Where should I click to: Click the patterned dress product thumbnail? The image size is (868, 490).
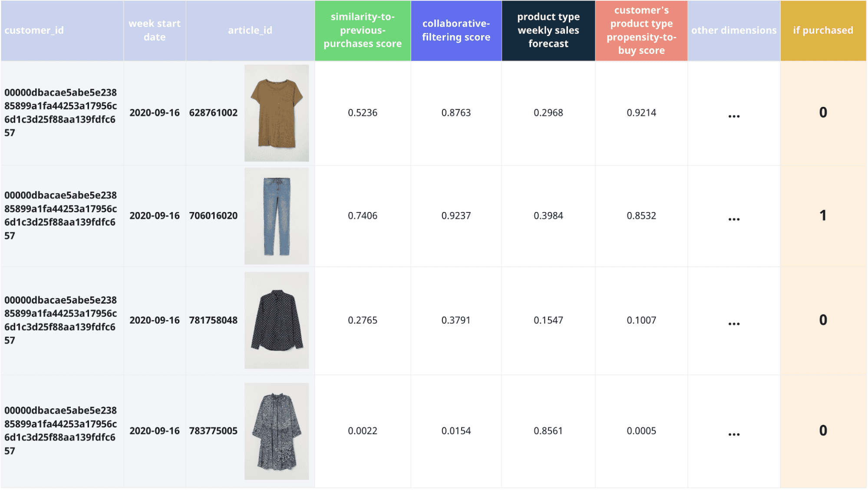coord(277,431)
